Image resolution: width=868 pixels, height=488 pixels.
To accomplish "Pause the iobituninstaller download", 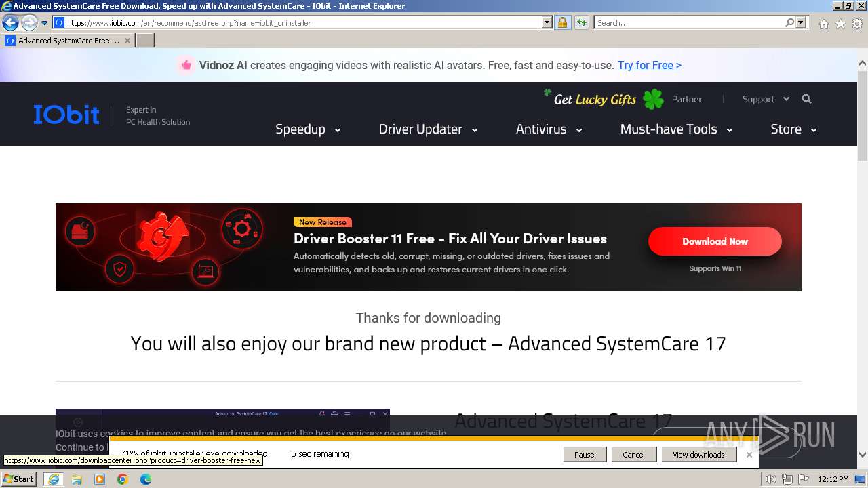I will [x=584, y=455].
